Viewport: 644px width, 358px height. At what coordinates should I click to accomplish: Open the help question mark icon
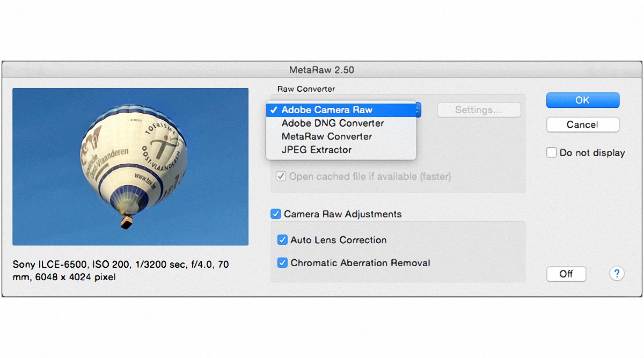(x=617, y=274)
